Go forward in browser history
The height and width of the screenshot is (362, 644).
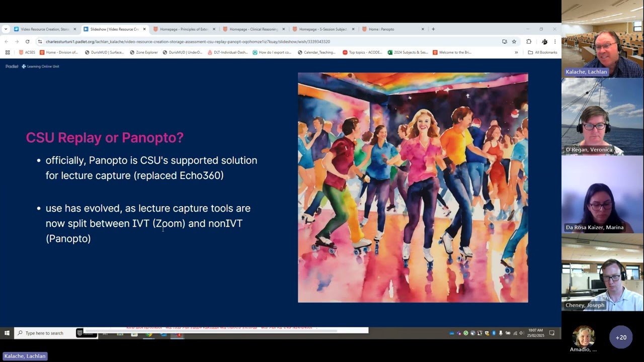(17, 42)
